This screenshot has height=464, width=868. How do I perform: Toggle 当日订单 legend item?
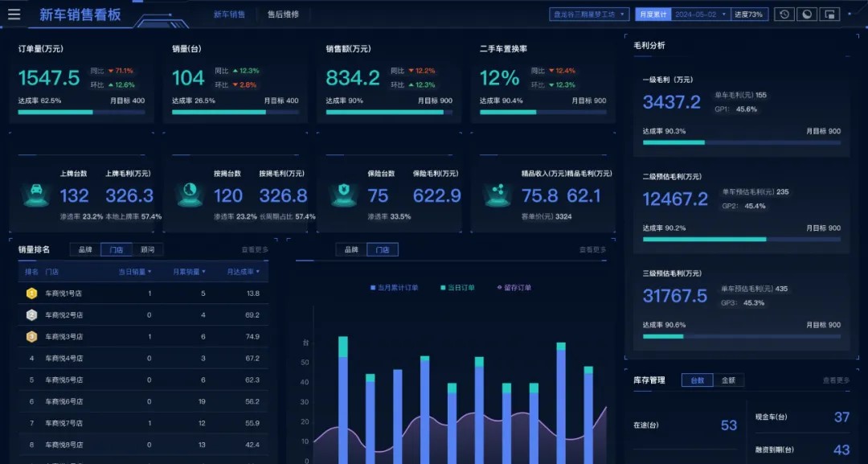coord(457,288)
